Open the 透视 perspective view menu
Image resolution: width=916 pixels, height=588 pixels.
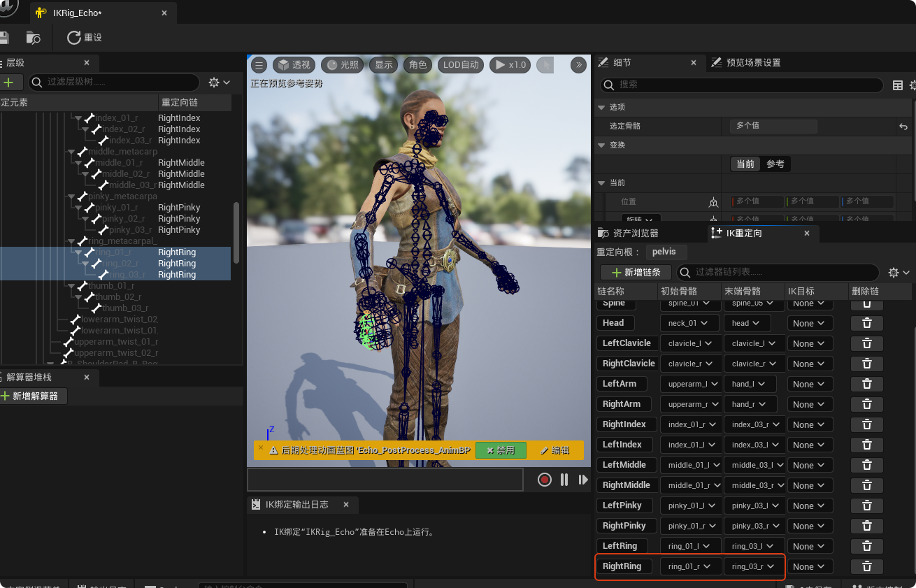294,65
